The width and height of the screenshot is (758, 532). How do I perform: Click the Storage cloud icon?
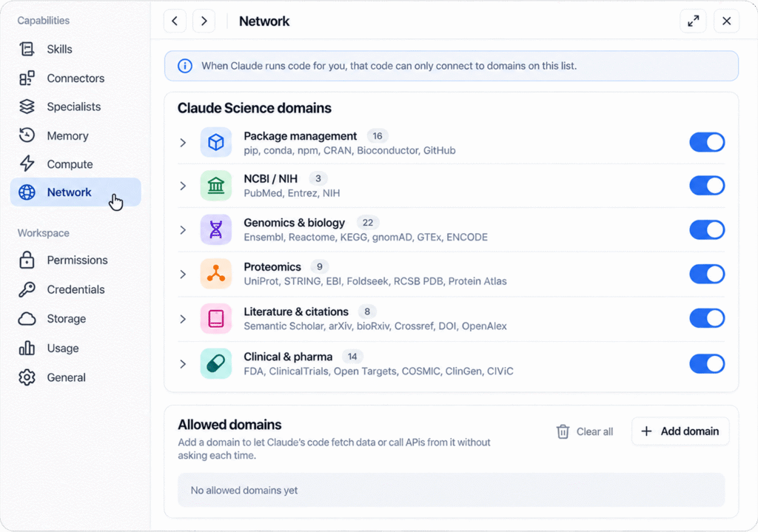coord(27,319)
